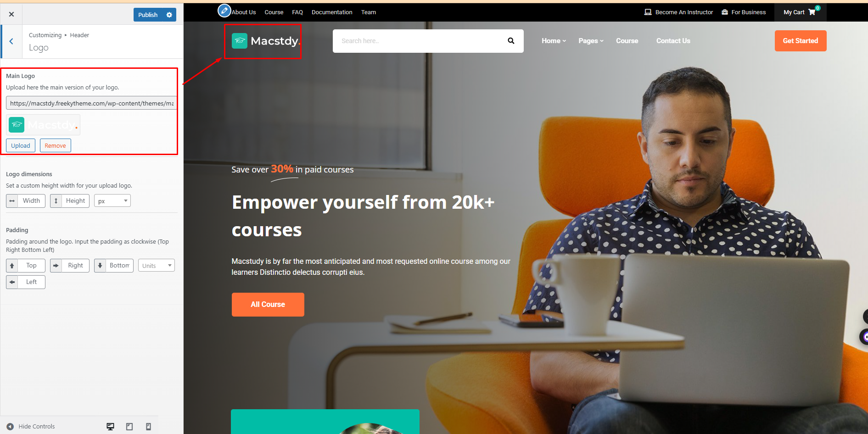This screenshot has height=434, width=868.
Task: Collapse panel with Hide Controls
Action: 31,427
